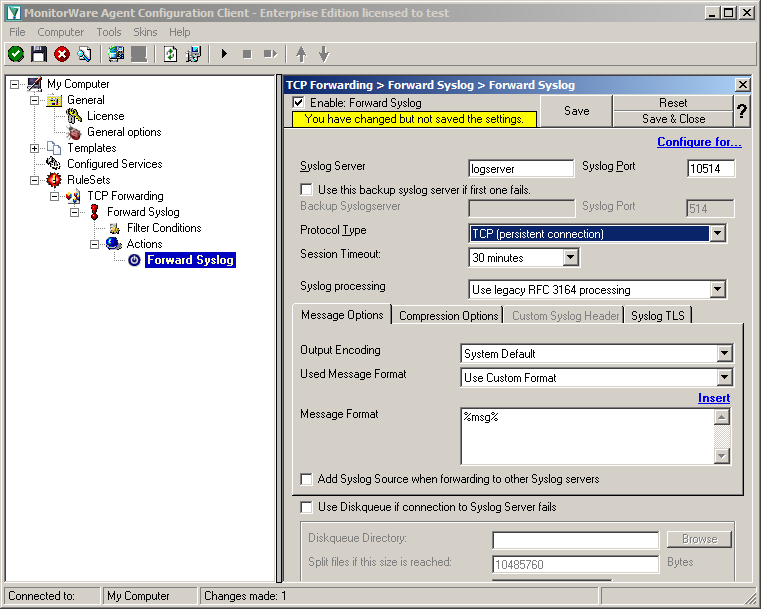Switch to the Compression Options tab
This screenshot has width=761, height=609.
click(x=448, y=316)
